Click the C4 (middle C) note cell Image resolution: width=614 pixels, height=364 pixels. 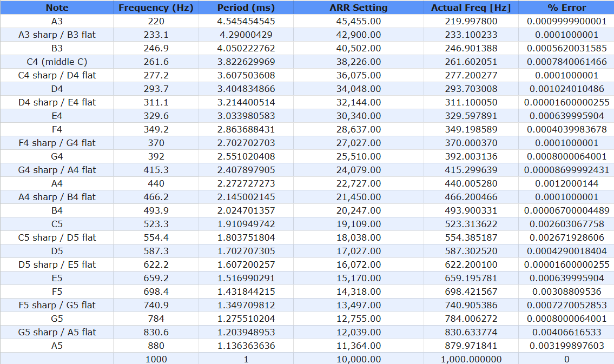point(57,62)
